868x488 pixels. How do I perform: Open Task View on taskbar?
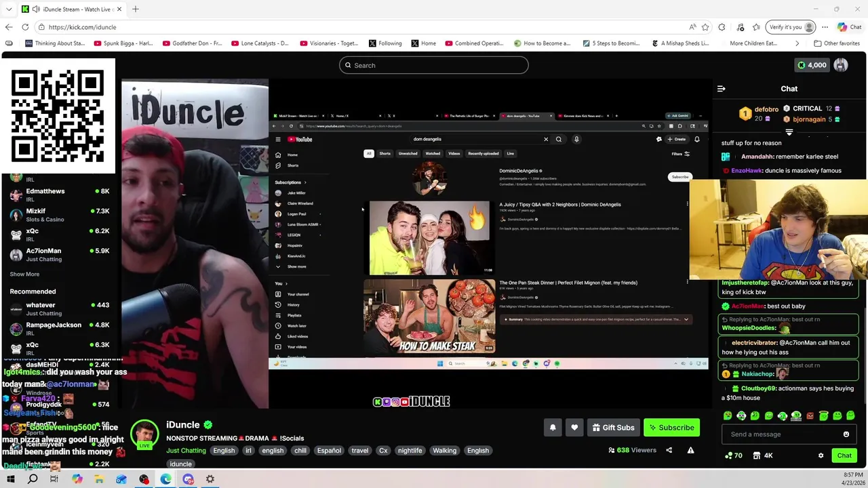[54, 479]
